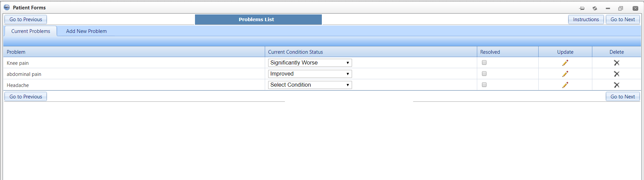Image resolution: width=644 pixels, height=180 pixels.
Task: Open the Significantly Worse condition dropdown
Action: (310, 63)
